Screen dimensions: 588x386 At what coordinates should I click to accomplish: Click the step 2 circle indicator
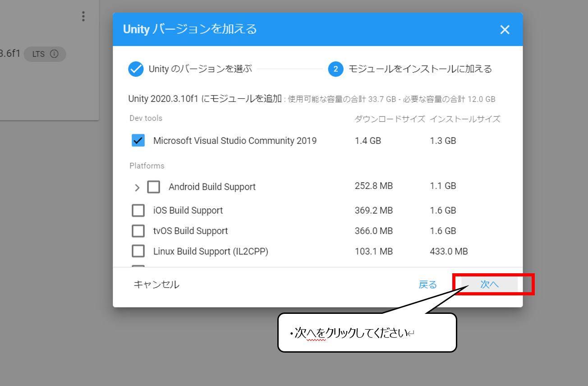335,69
